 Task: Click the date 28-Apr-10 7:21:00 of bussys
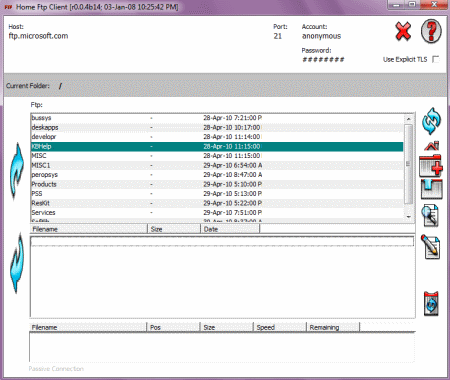click(233, 118)
